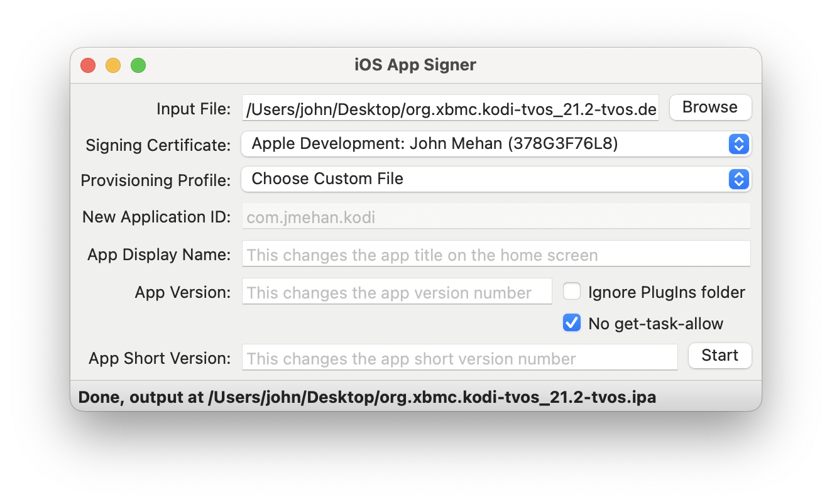
Task: Click the green full-screen window button
Action: tap(138, 65)
